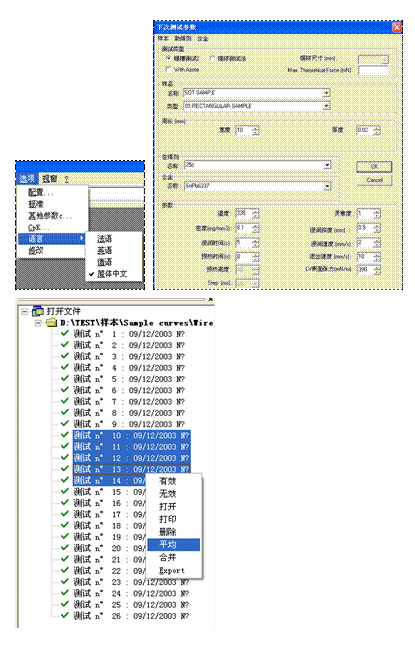Open the SOT SAMPLE name dropdown
Screen dimensions: 415x648
pos(327,93)
